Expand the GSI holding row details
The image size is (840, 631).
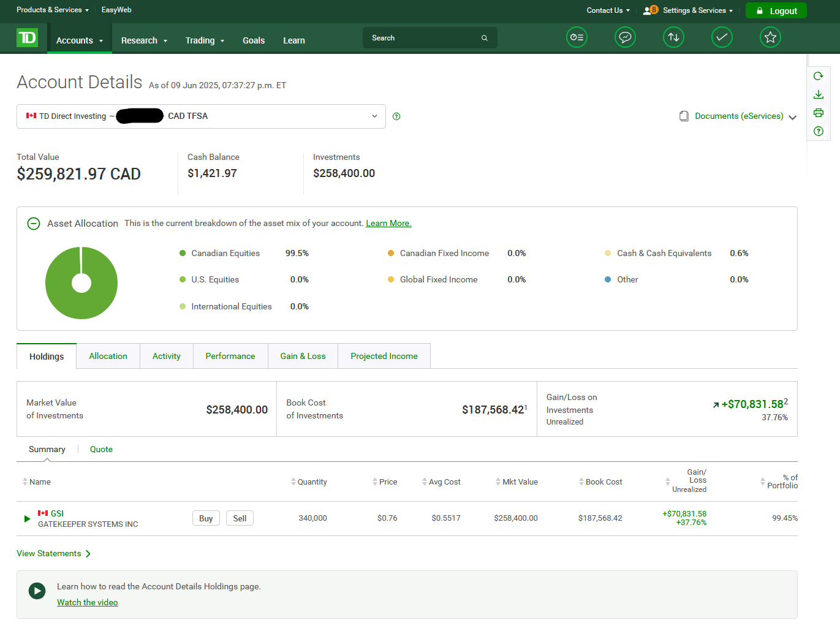click(x=27, y=519)
